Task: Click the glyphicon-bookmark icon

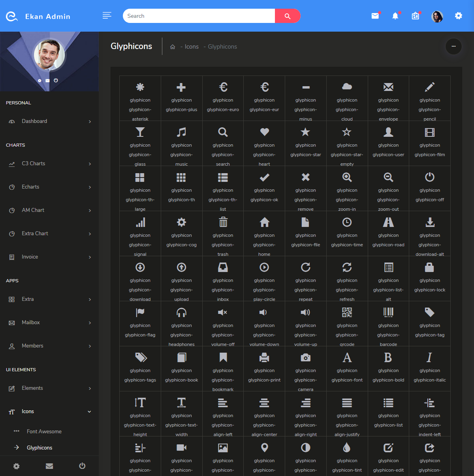Action: coord(223,357)
